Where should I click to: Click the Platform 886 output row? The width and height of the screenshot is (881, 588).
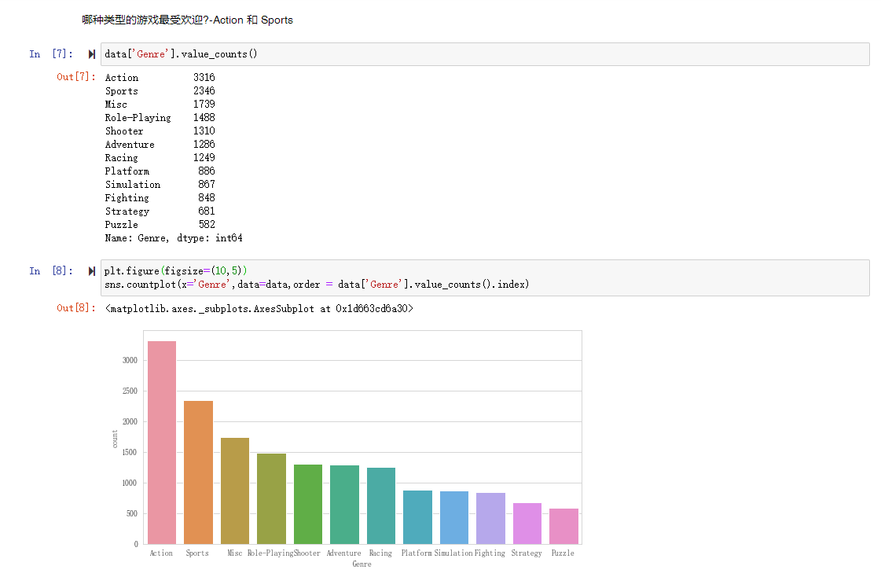click(160, 171)
